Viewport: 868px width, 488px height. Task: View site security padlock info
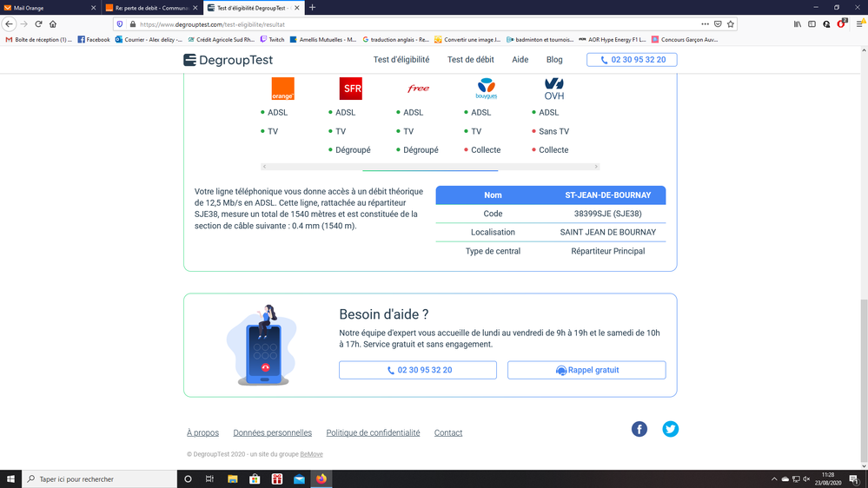133,23
